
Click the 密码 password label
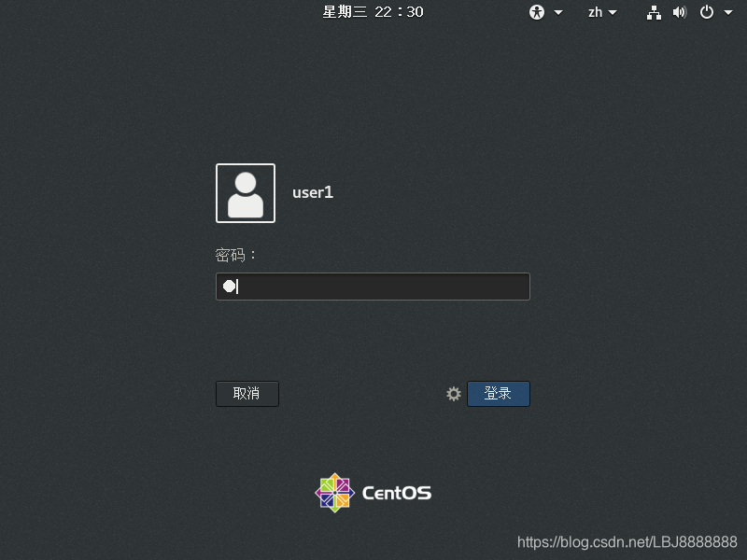(235, 255)
